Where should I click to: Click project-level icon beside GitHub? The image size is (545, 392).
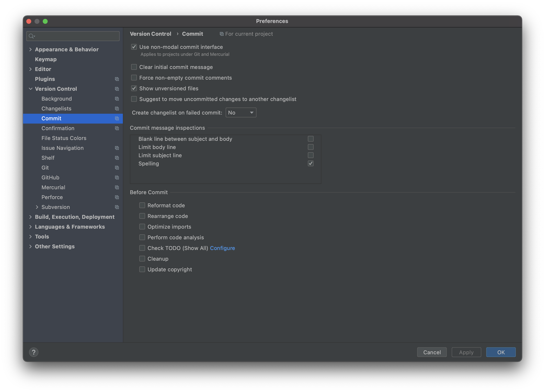pyautogui.click(x=117, y=177)
